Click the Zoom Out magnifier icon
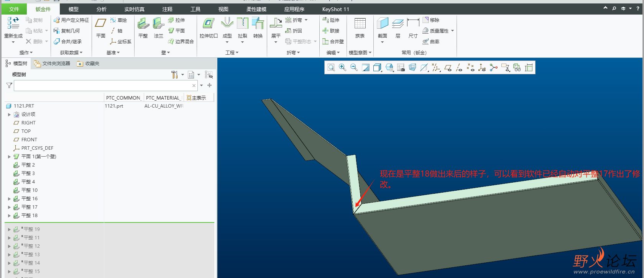Viewport: 644px width, 278px height. pyautogui.click(x=354, y=68)
